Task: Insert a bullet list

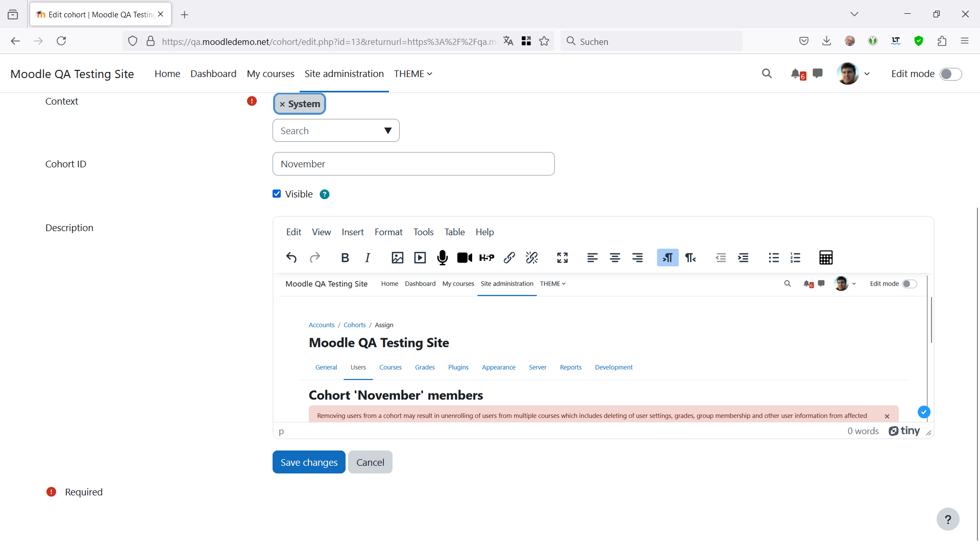Action: point(774,258)
